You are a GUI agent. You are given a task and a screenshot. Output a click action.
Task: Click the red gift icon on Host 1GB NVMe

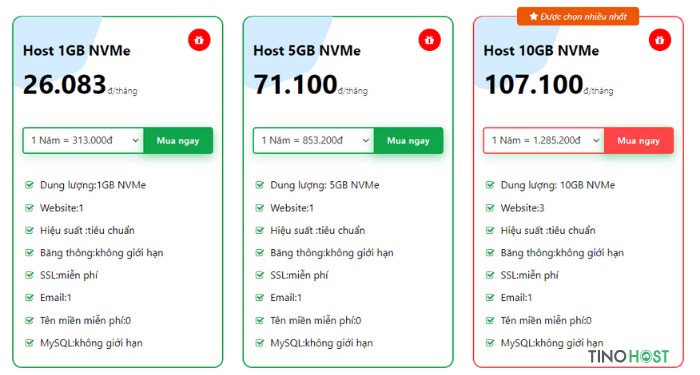point(199,40)
